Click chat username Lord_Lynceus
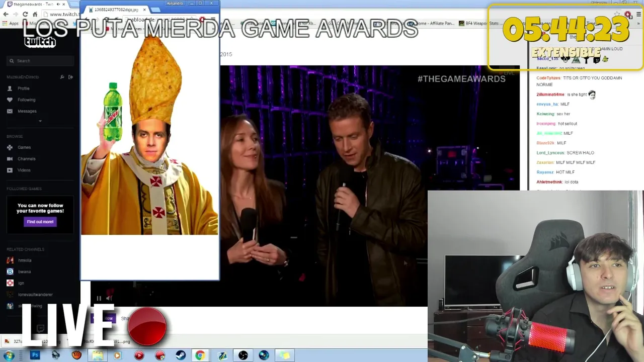This screenshot has width=644, height=362. tap(550, 152)
